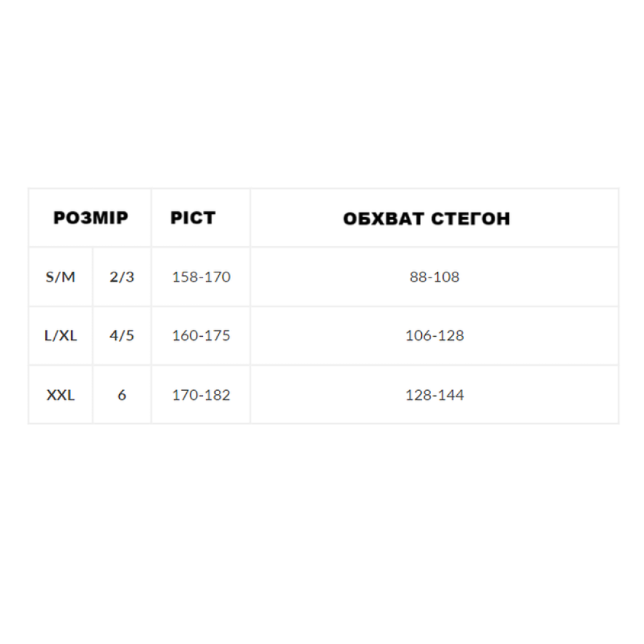Pick the numeric size next to L/XL
644x644 pixels.
[122, 336]
